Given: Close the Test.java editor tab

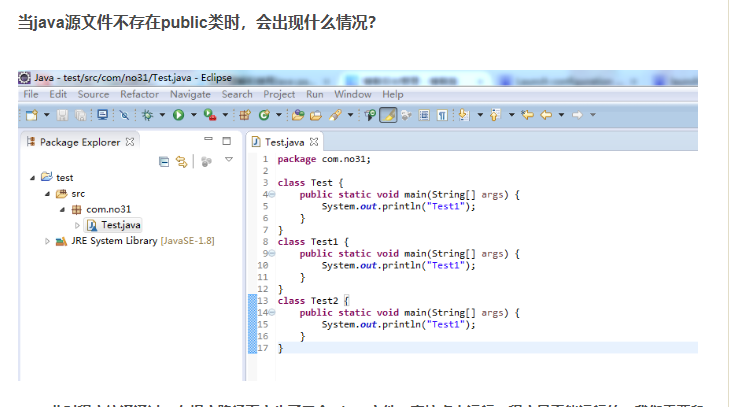Looking at the screenshot, I should (314, 142).
